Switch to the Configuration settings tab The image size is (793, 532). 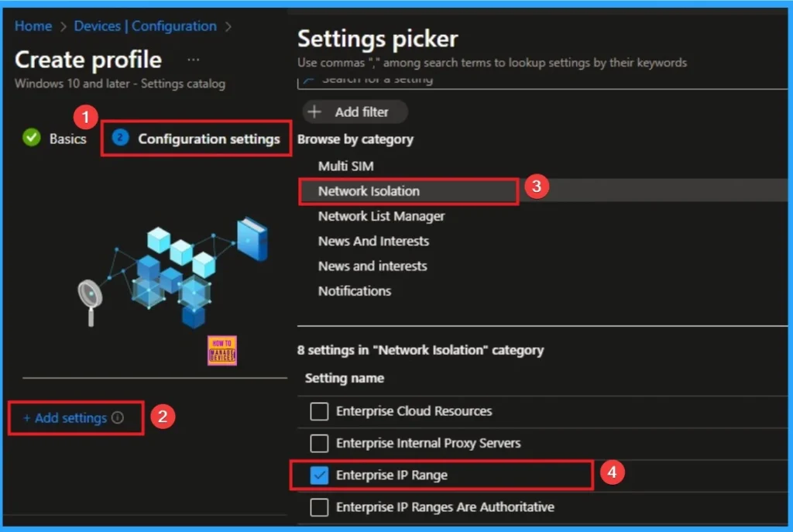point(209,139)
